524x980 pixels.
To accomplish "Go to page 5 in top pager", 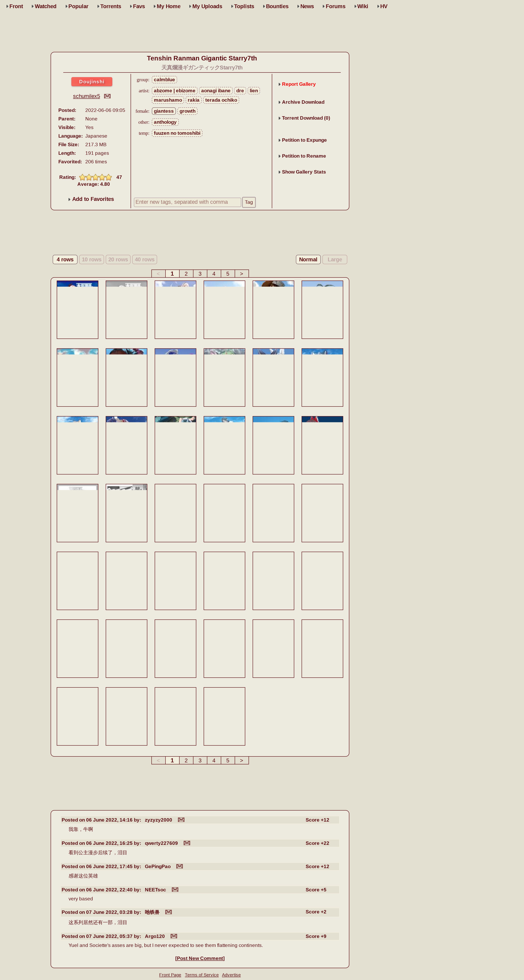I will pos(228,274).
